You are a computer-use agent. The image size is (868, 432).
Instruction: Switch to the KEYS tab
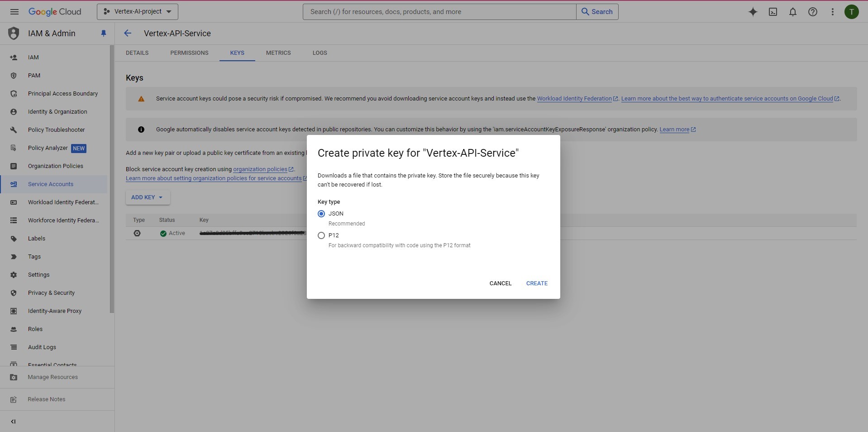237,53
